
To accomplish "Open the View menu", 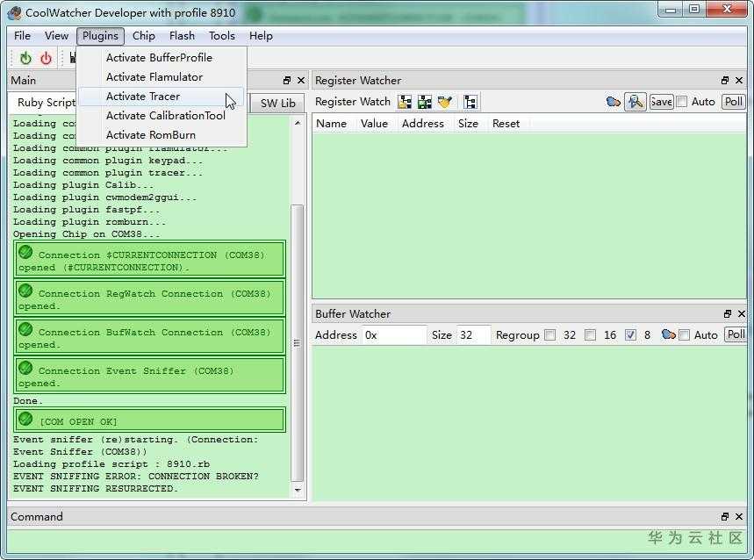I will point(56,36).
